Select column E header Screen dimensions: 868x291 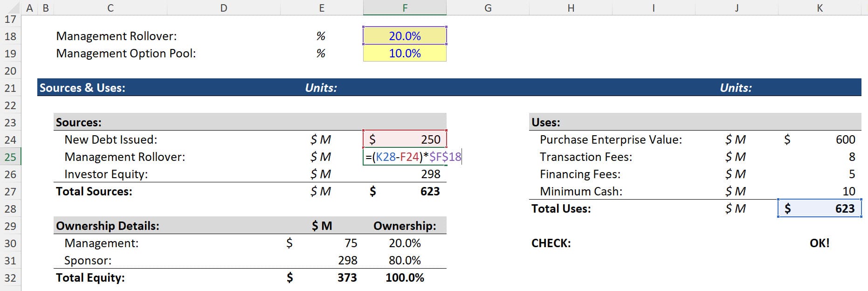pyautogui.click(x=322, y=7)
